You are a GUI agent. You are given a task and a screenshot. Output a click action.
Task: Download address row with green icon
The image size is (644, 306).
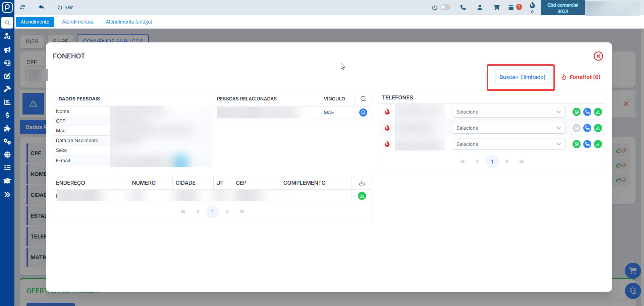coord(362,196)
